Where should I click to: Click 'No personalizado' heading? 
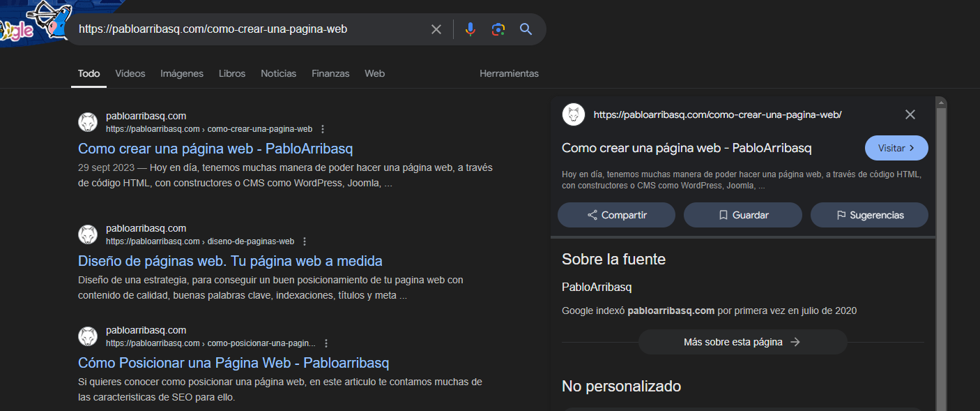(x=621, y=386)
